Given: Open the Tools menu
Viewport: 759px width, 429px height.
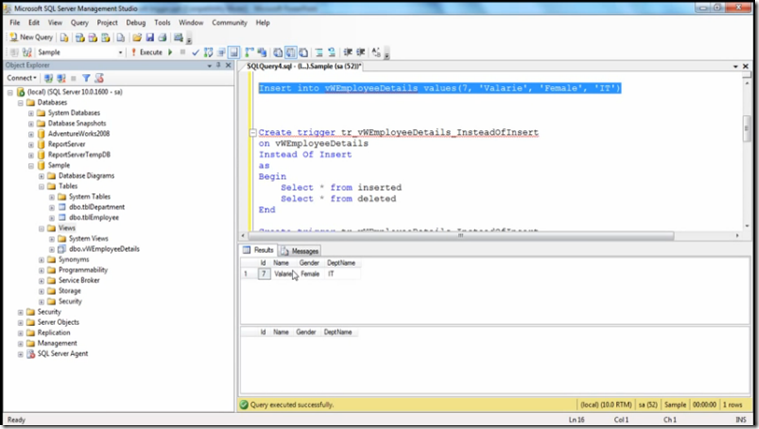Looking at the screenshot, I should (162, 23).
